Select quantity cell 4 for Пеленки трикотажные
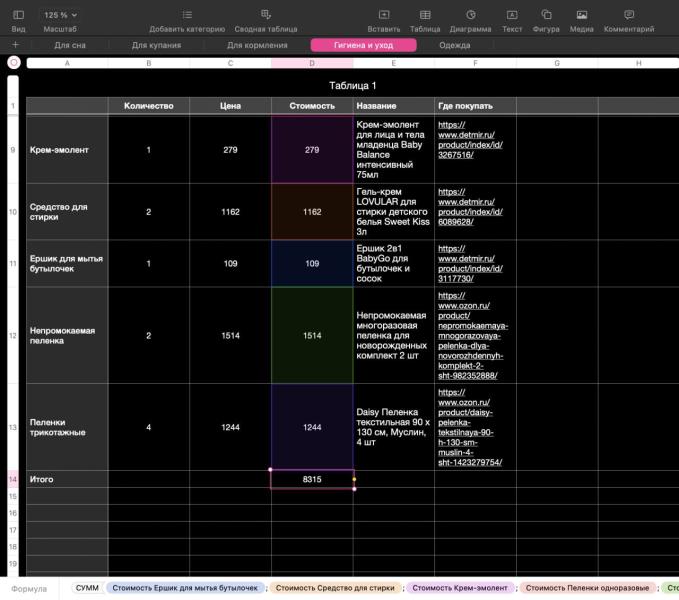The height and width of the screenshot is (600, 679). tap(149, 427)
